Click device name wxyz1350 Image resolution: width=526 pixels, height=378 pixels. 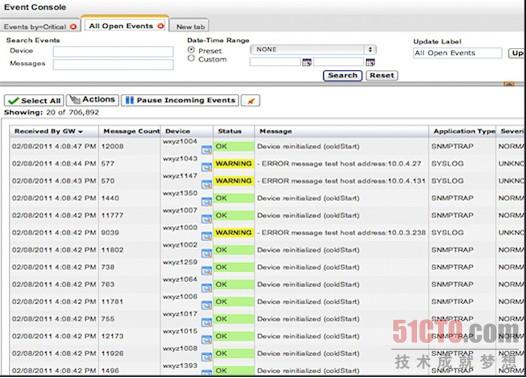point(180,193)
